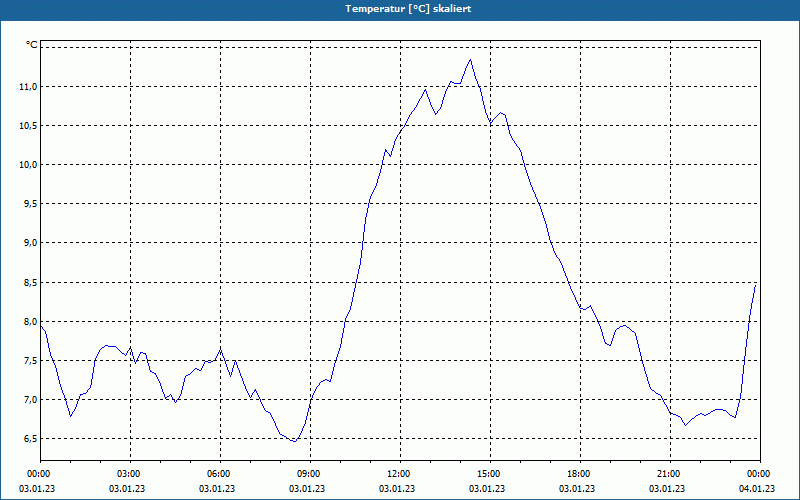Click the 6,5 y-axis value

[30, 439]
